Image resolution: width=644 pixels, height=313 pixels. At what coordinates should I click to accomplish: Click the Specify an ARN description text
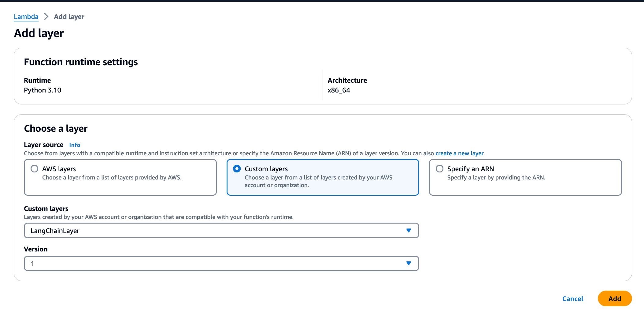click(x=496, y=178)
